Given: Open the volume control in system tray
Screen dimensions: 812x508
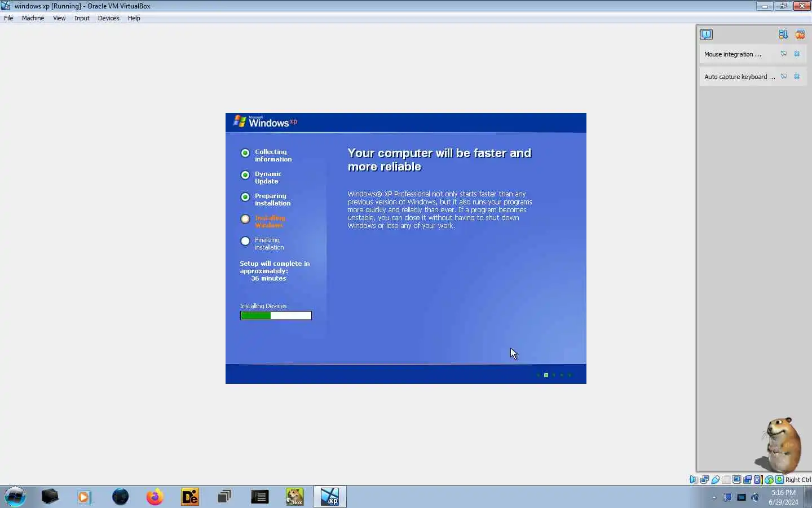Looking at the screenshot, I should click(756, 497).
